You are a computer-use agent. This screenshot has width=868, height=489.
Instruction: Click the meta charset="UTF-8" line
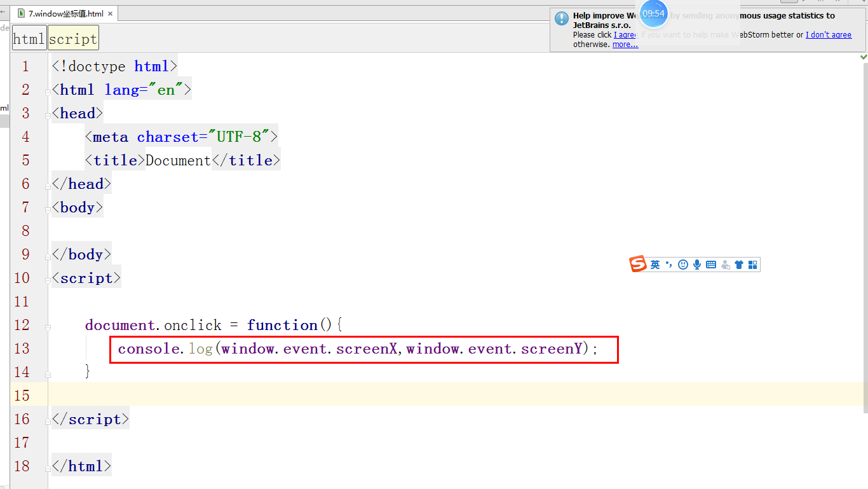click(x=181, y=137)
